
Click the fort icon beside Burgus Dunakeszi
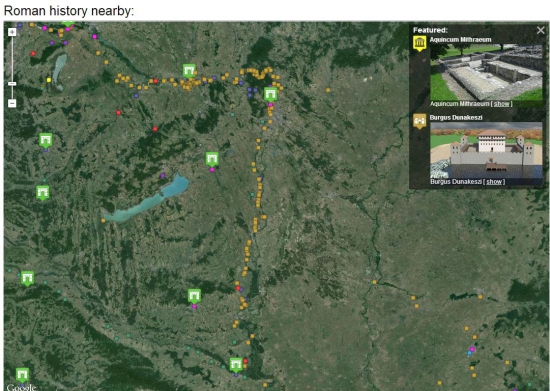click(x=420, y=121)
